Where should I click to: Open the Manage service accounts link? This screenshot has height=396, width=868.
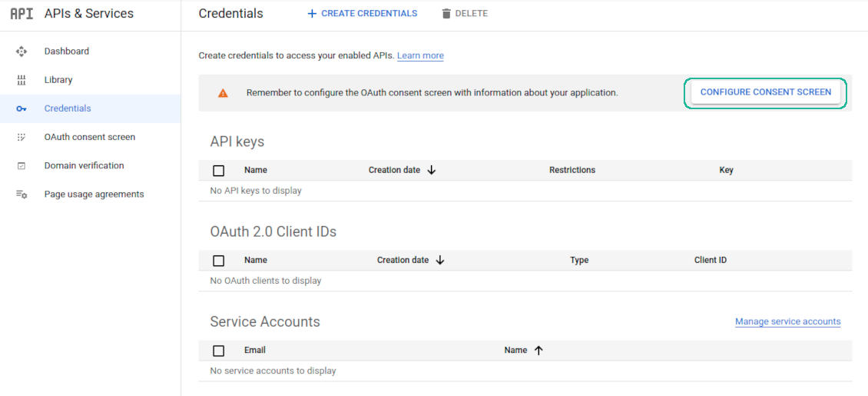click(787, 321)
